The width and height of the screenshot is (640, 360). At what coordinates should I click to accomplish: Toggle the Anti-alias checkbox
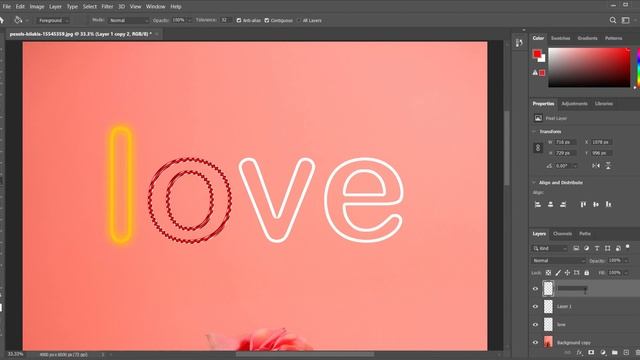(239, 20)
